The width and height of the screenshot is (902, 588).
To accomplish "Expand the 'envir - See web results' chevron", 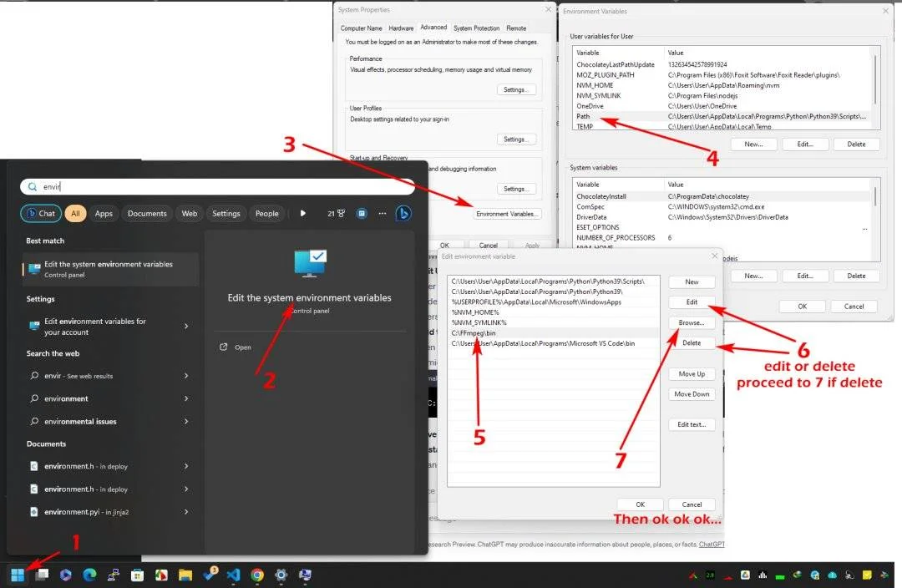I will (x=185, y=376).
